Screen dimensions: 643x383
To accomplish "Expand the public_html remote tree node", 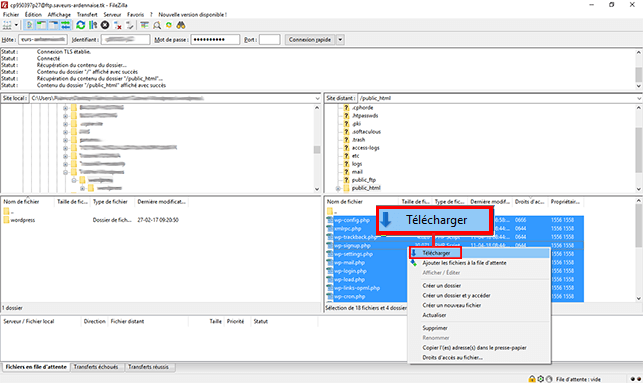I will 338,189.
